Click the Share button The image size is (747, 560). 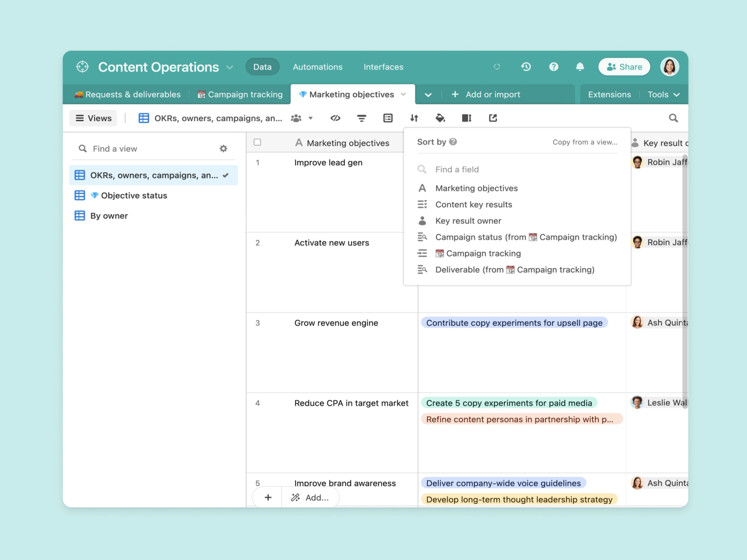624,67
